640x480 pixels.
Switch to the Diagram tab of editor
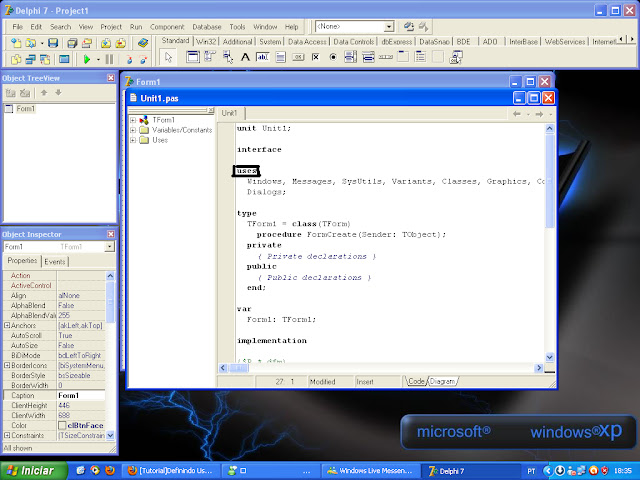coord(442,381)
